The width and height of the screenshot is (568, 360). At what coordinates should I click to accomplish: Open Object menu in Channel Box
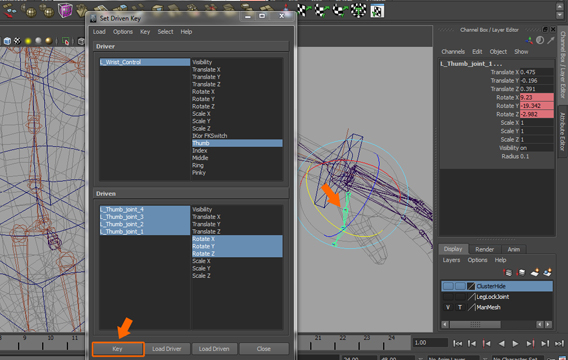pyautogui.click(x=498, y=52)
